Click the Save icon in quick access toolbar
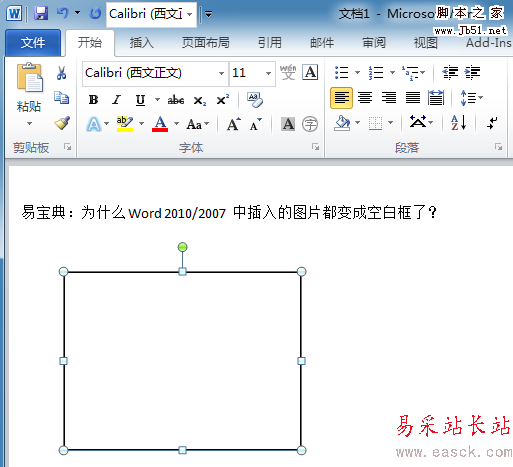The image size is (513, 467). coord(41,14)
